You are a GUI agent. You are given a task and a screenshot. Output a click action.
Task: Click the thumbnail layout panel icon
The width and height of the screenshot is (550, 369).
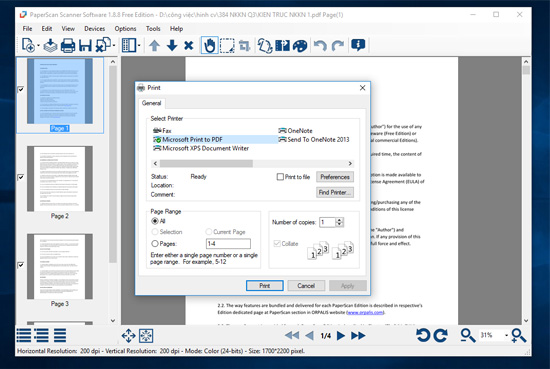[129, 45]
